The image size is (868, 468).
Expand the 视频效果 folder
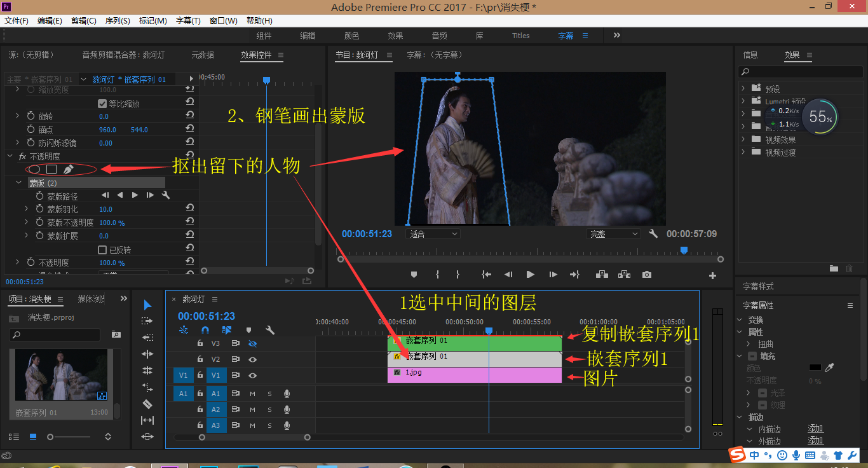tap(743, 139)
